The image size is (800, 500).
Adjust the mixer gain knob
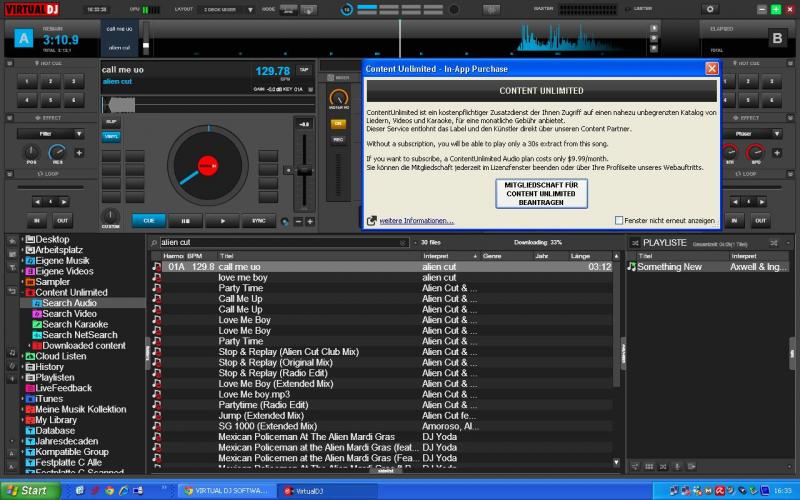[x=339, y=97]
